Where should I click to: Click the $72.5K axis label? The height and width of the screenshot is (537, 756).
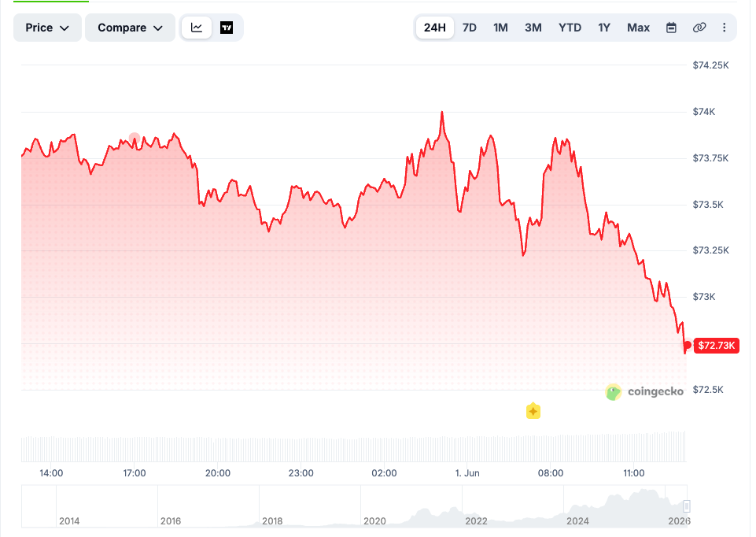tap(708, 390)
